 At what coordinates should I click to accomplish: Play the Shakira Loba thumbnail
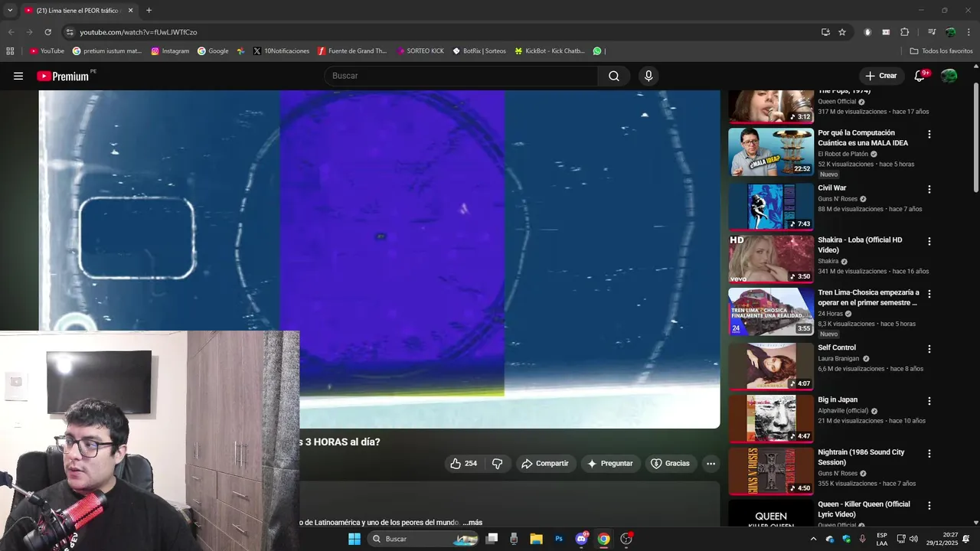pyautogui.click(x=771, y=259)
